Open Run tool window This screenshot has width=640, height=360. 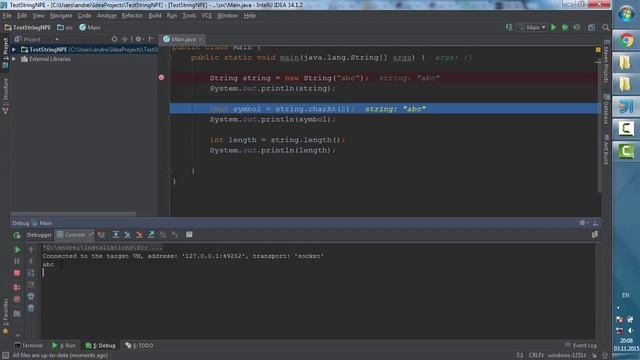(64, 345)
